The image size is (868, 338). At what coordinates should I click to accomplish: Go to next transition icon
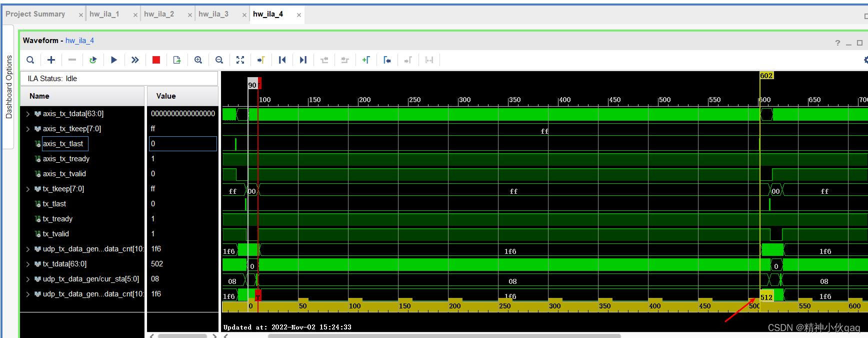(x=345, y=60)
